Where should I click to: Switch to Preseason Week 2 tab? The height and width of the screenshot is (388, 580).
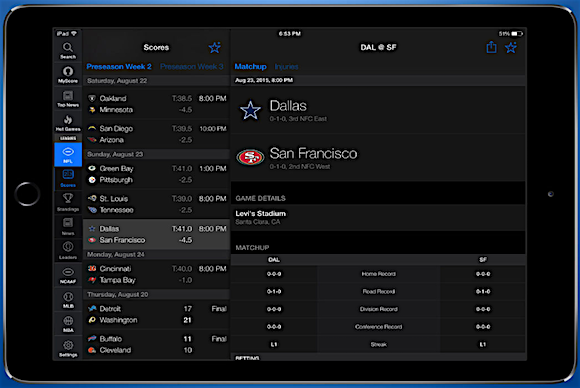coord(119,67)
